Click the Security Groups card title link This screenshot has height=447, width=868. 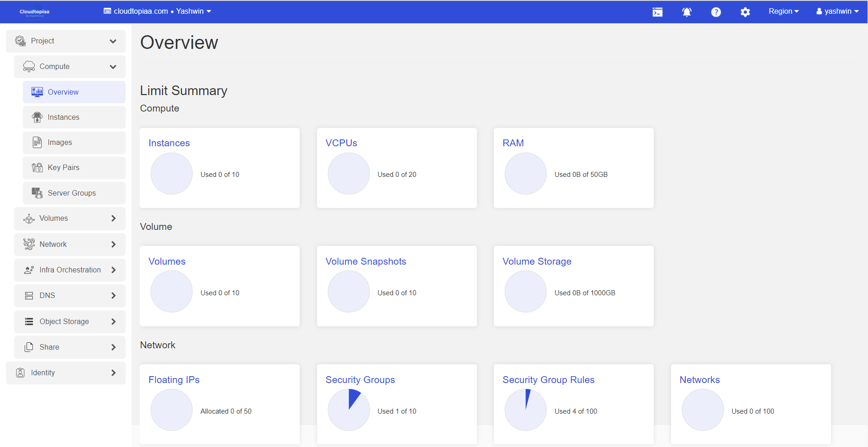click(x=360, y=380)
